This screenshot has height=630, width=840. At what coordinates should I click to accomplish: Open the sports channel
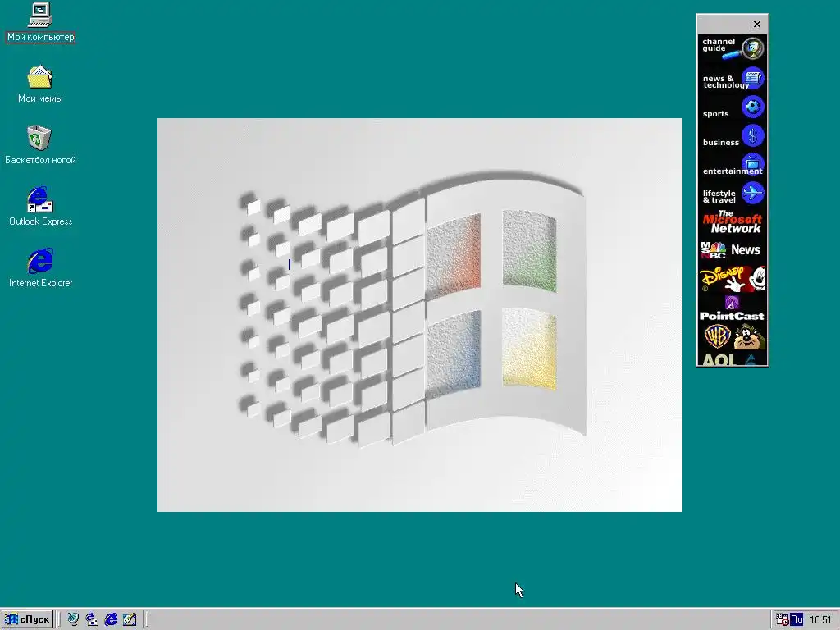[x=733, y=107]
